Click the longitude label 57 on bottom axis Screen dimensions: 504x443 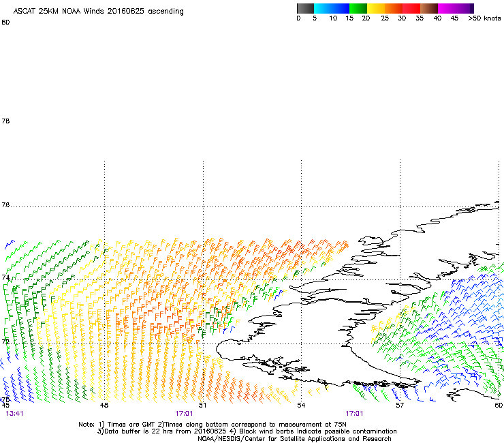(x=400, y=405)
